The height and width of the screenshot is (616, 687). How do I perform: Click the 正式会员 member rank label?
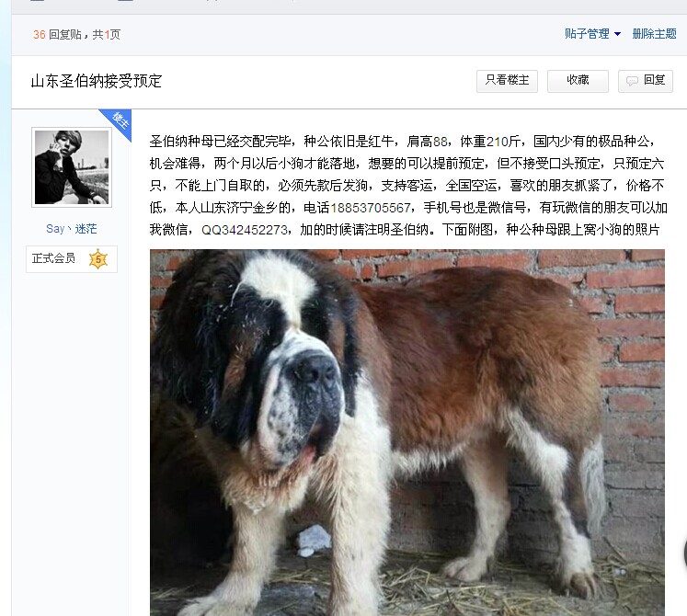pos(53,258)
